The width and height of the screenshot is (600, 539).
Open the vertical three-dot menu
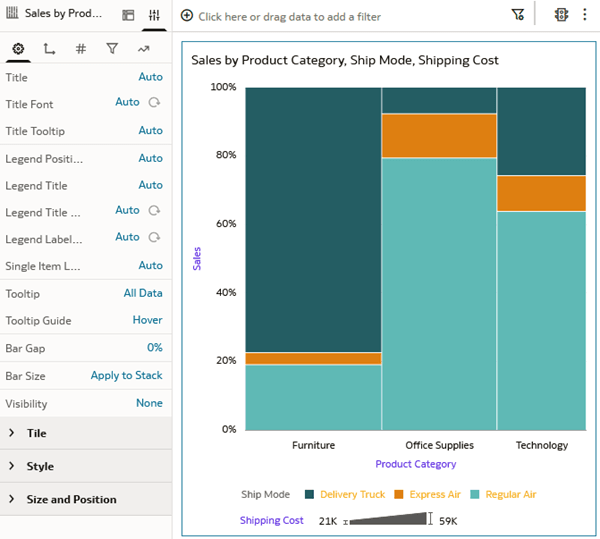pos(584,15)
